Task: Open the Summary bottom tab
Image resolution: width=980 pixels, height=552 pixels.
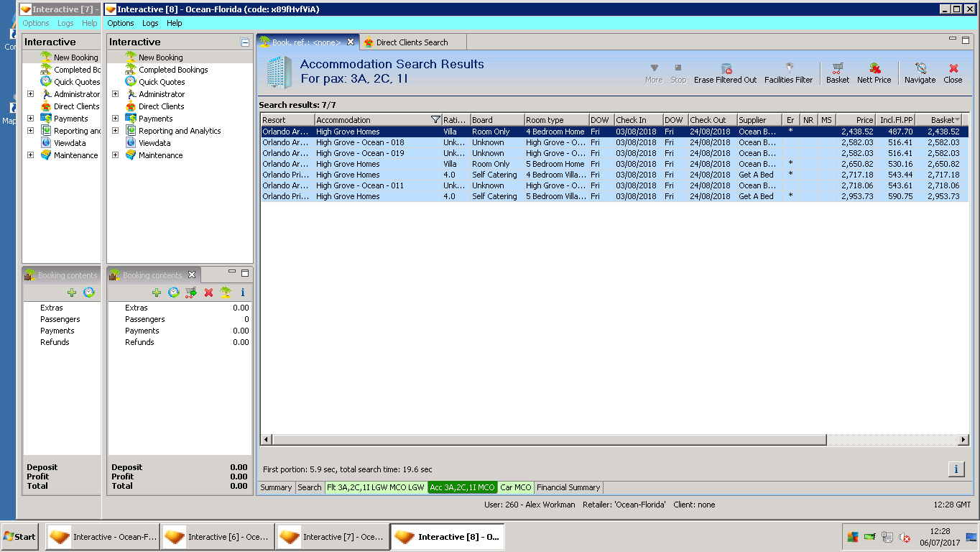Action: 276,487
